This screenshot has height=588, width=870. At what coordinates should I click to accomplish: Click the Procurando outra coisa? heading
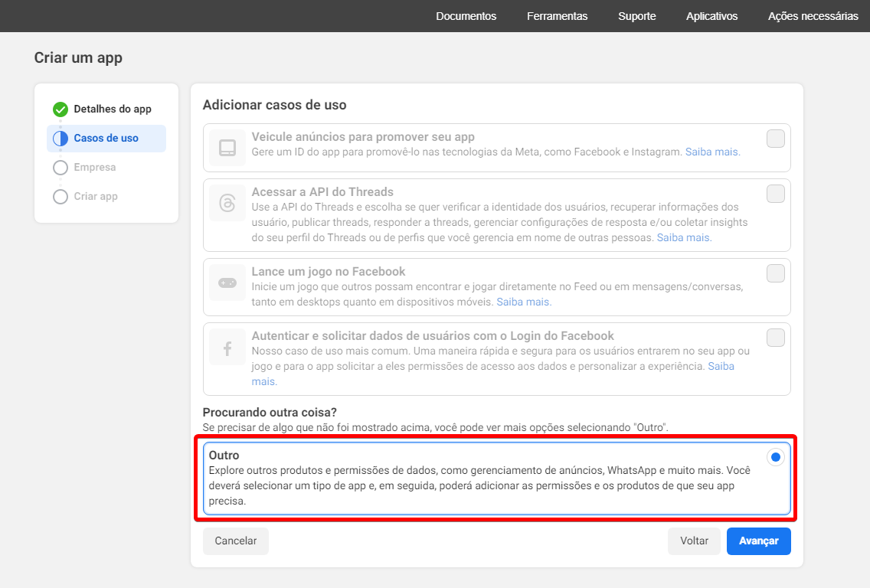point(270,413)
